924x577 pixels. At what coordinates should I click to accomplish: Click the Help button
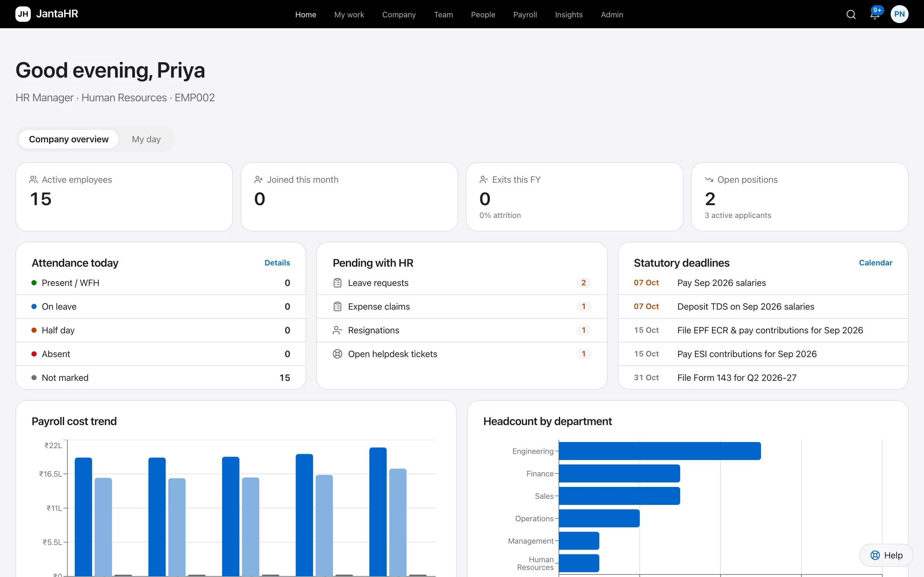click(886, 555)
